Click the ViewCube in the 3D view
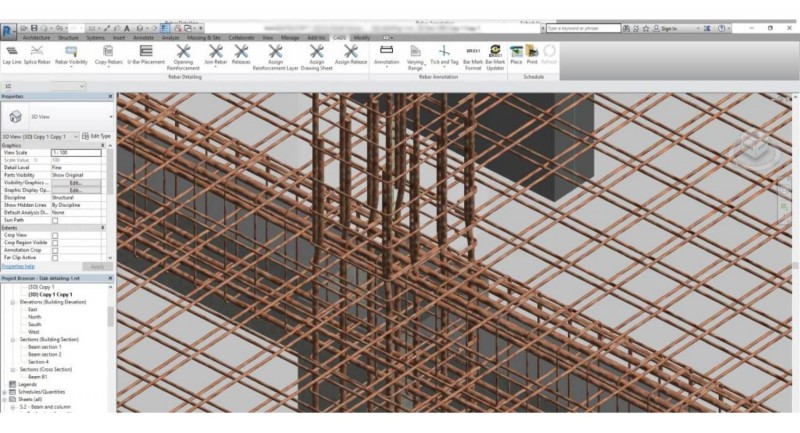 756,150
